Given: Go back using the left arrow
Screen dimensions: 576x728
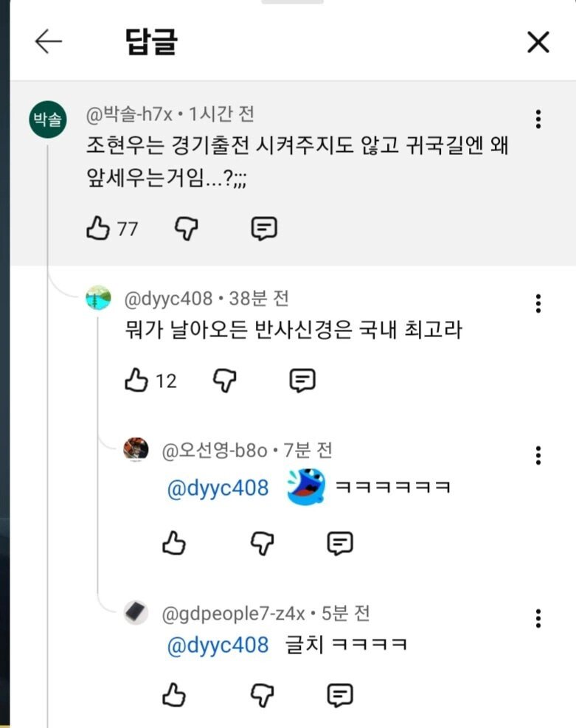Looking at the screenshot, I should [48, 41].
